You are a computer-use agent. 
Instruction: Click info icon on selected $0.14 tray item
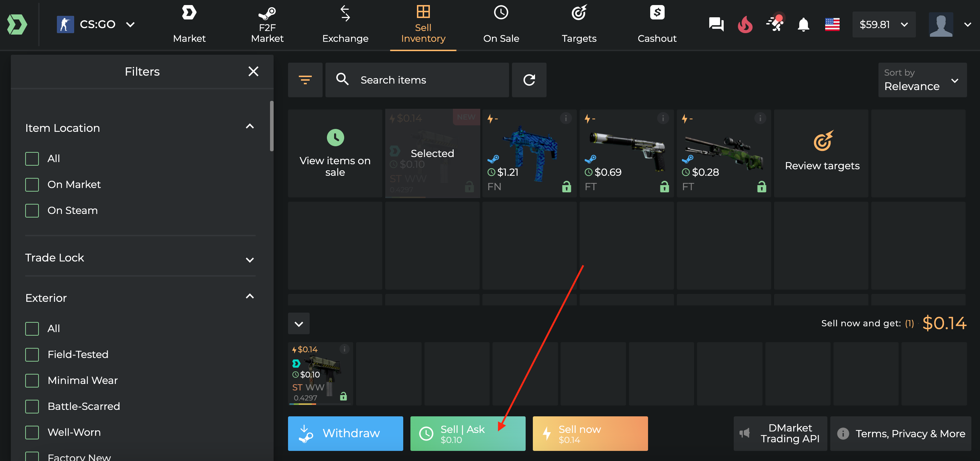pyautogui.click(x=344, y=349)
